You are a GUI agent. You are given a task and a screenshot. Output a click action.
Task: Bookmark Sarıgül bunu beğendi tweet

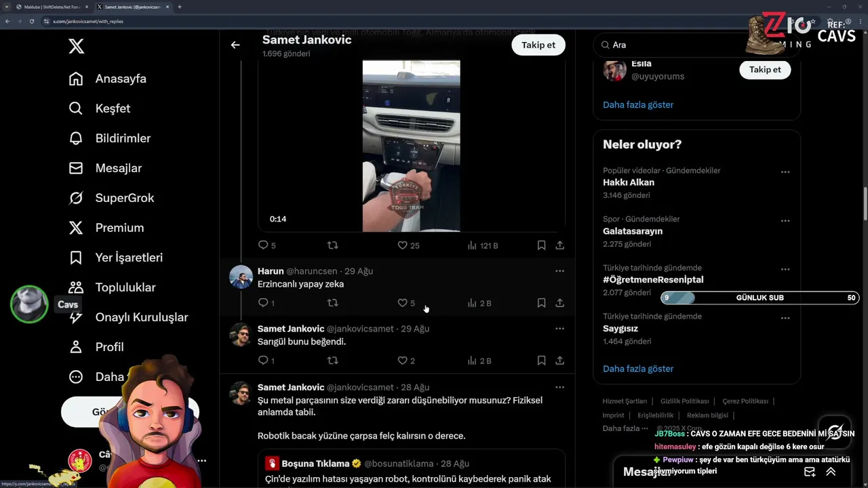[x=541, y=361]
